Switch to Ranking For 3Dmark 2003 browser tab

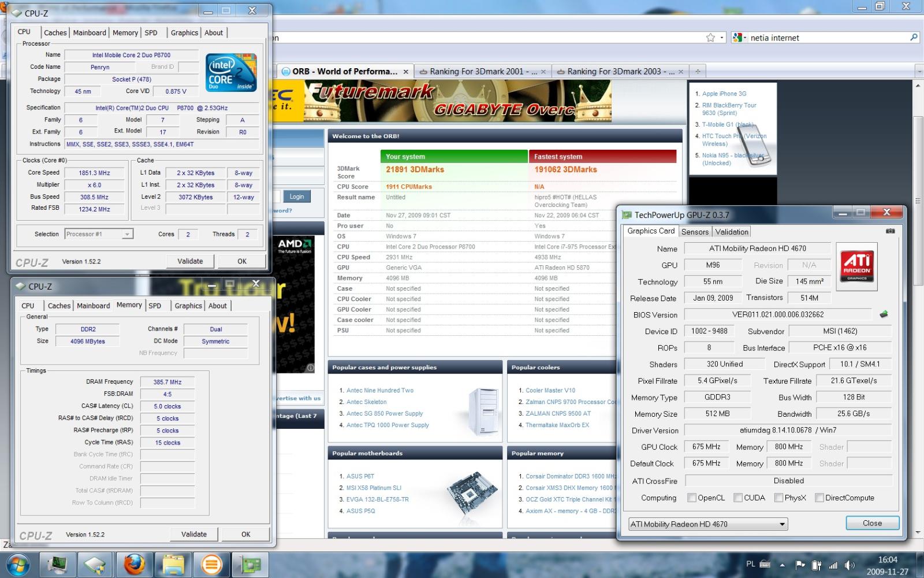click(620, 72)
